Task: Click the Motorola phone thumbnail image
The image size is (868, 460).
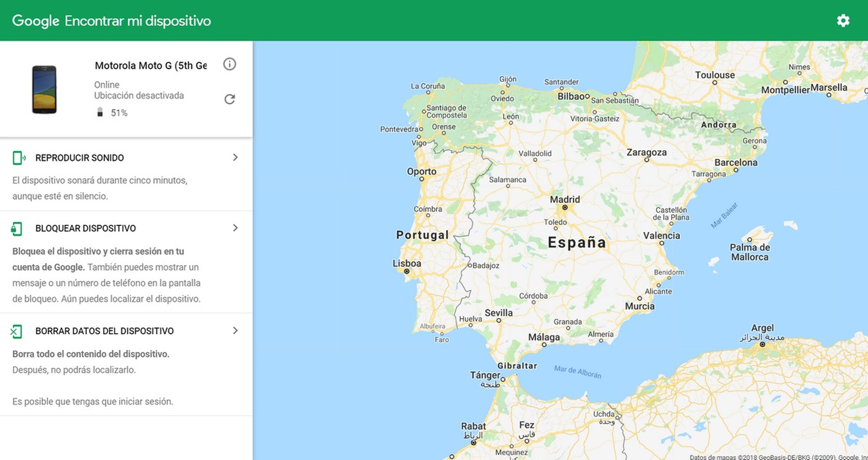Action: coord(44,89)
